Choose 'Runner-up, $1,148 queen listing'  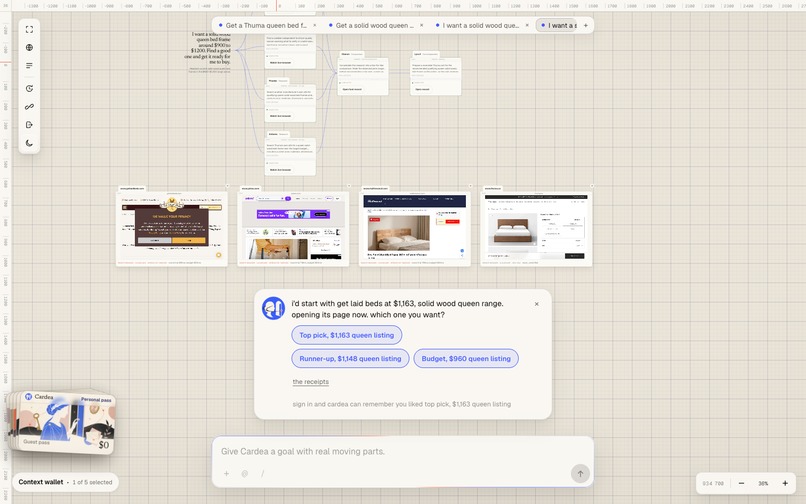click(350, 358)
